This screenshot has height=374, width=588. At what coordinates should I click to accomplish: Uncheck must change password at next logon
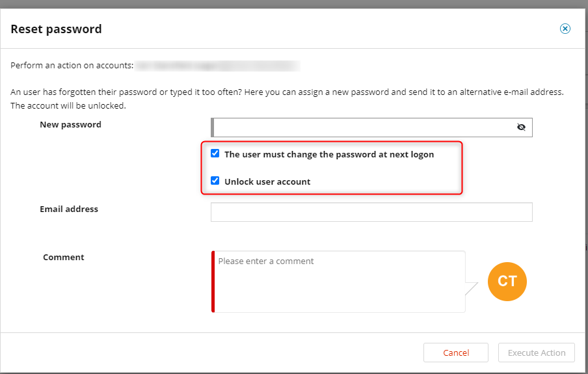[x=215, y=154]
